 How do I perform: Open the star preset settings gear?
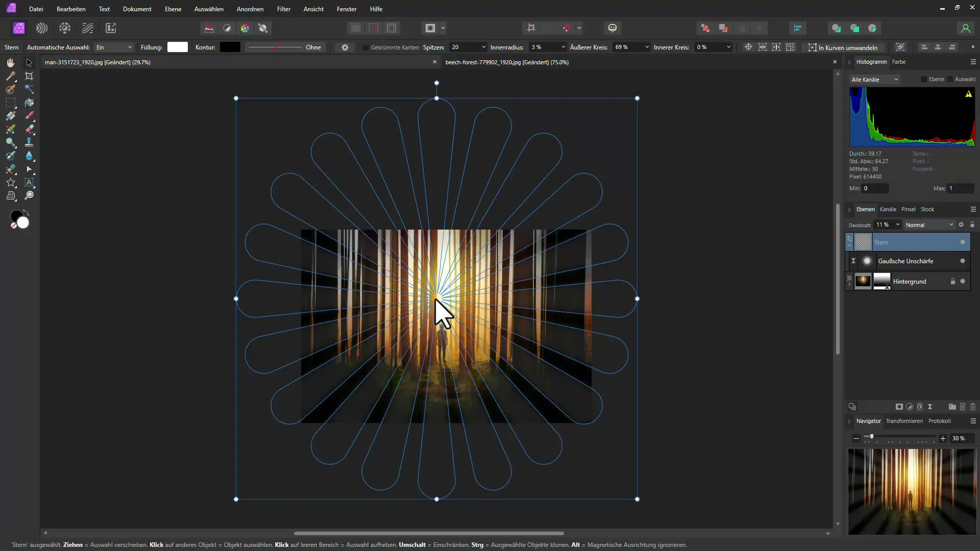pos(345,47)
